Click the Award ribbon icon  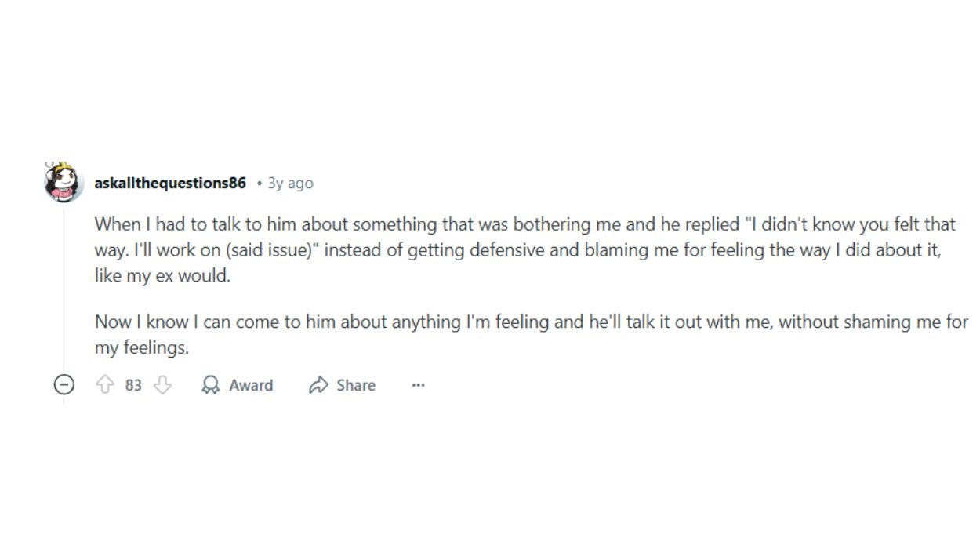click(x=211, y=385)
